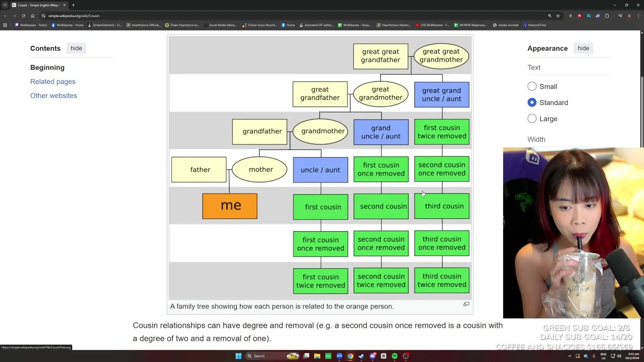Viewport: 644px width, 362px height.
Task: Bookmark this page with the star icon
Action: click(x=557, y=16)
